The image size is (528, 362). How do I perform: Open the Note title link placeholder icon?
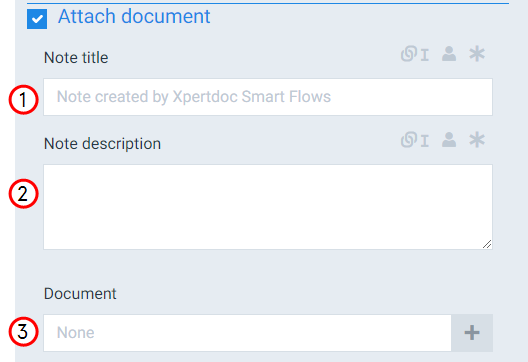(x=415, y=54)
